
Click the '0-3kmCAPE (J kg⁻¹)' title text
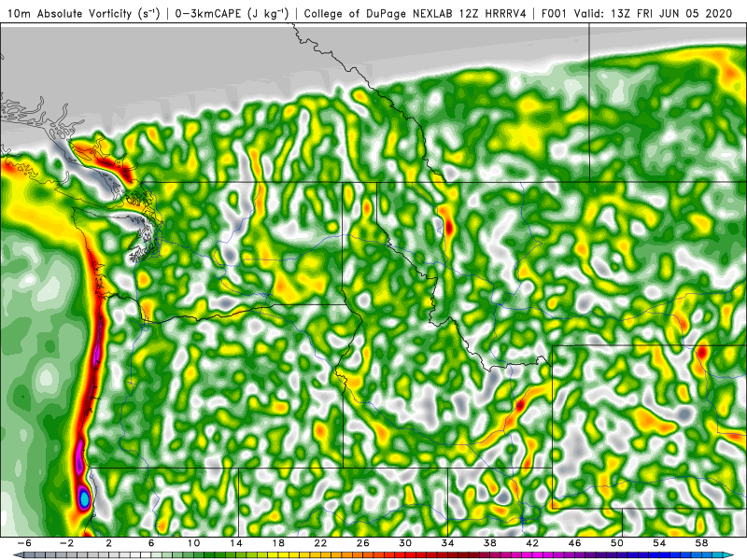(232, 13)
